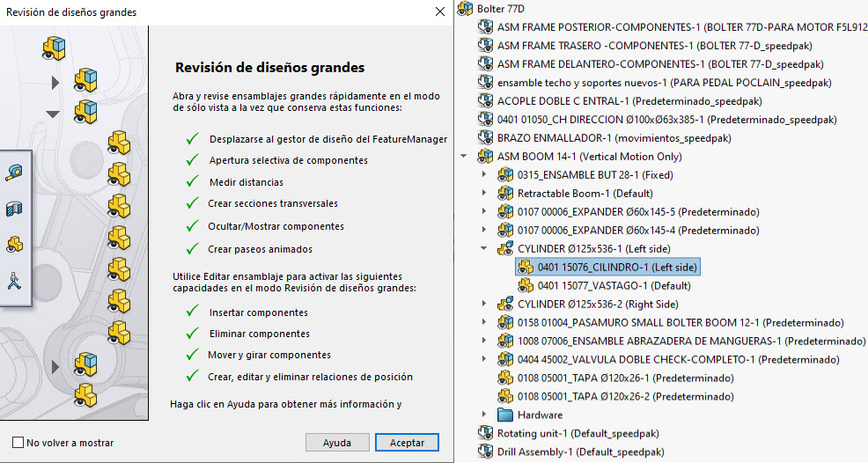868x463 pixels.
Task: Select ASM BOOM 14-1 (Vertical Motion Only) label
Action: 590,156
